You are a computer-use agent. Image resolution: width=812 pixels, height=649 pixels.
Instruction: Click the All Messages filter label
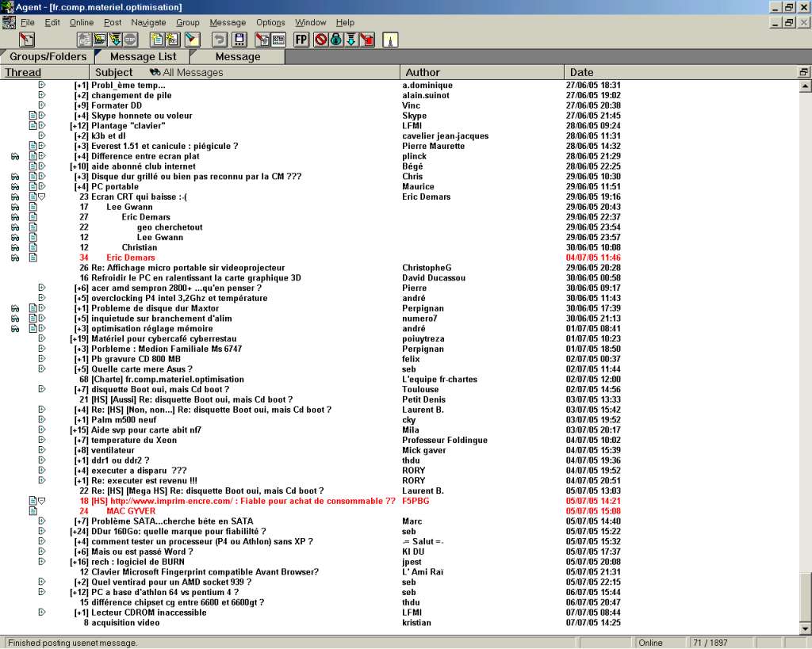coord(187,72)
